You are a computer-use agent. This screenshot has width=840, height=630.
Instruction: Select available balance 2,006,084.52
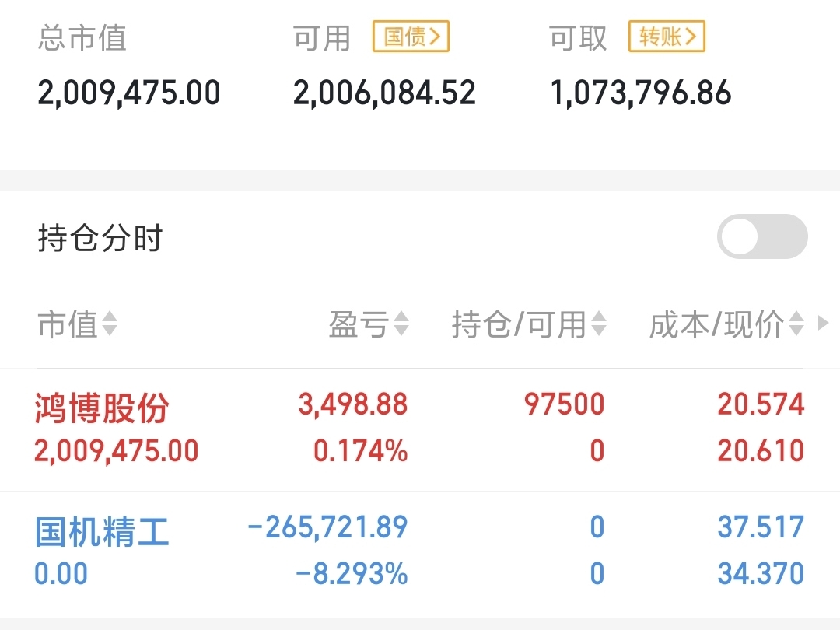click(385, 93)
